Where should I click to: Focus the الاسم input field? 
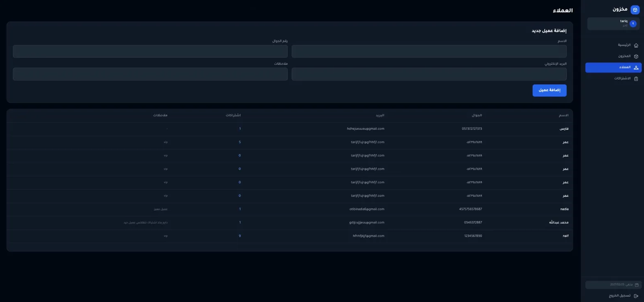click(429, 51)
